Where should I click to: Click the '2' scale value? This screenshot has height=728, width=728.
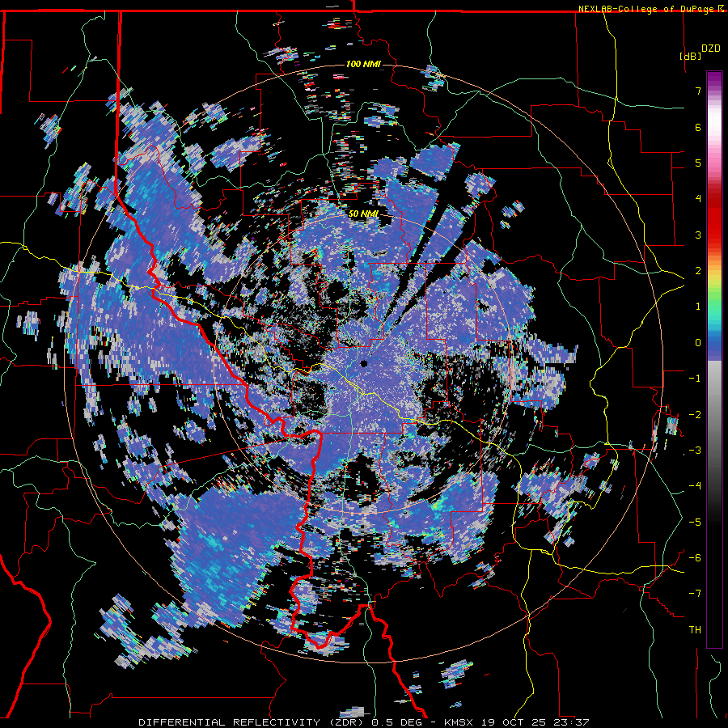[x=698, y=271]
